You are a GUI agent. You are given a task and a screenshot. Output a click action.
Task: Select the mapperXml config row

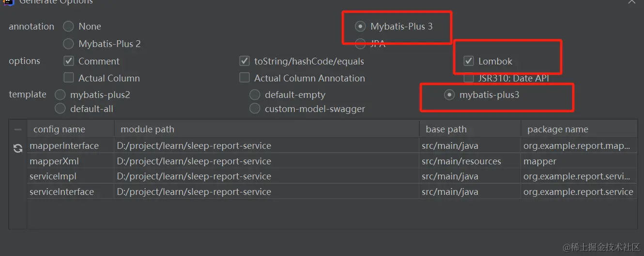(54, 161)
